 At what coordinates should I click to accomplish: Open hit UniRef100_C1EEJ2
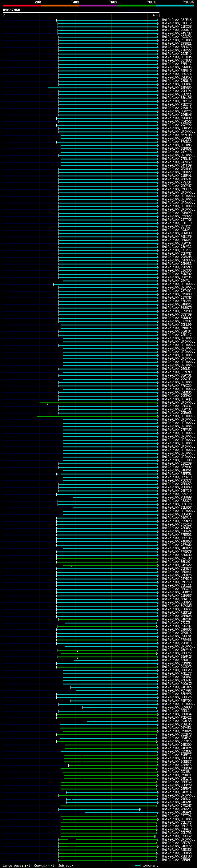[x=176, y=24]
